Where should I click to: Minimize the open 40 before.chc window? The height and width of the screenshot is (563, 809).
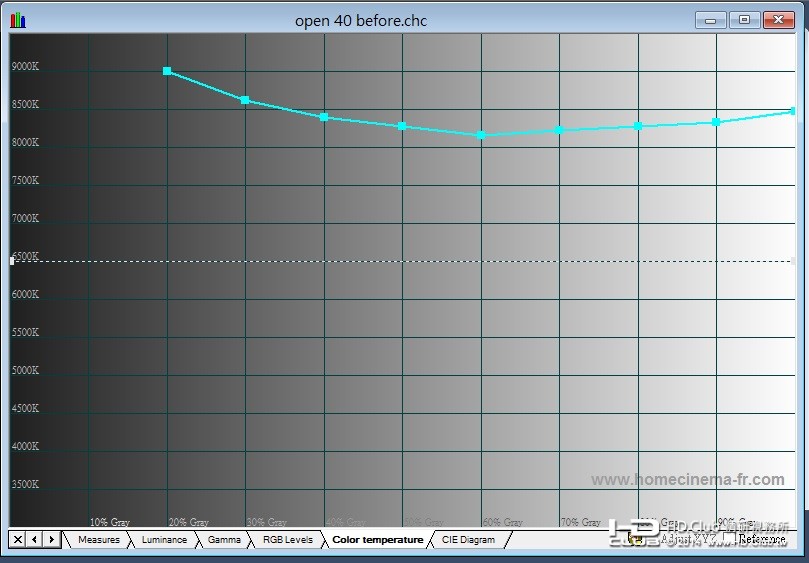coord(710,21)
